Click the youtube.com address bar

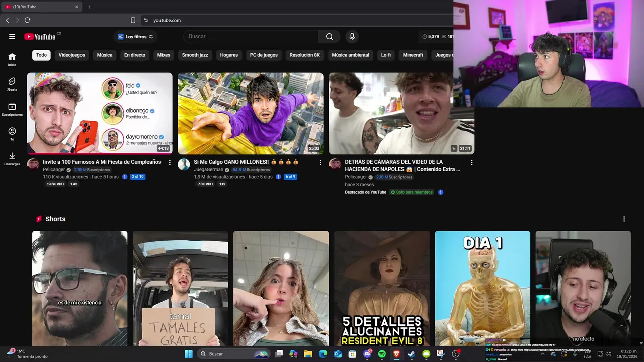(297, 20)
